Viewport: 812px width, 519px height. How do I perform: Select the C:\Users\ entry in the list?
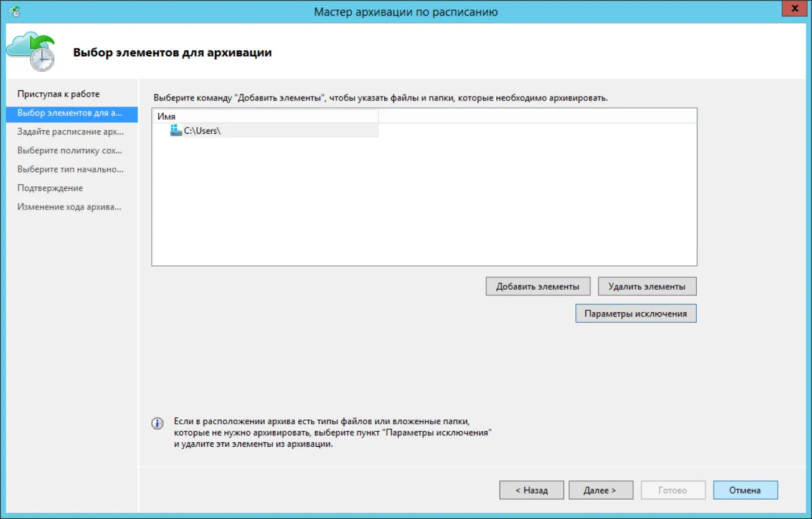click(265, 130)
